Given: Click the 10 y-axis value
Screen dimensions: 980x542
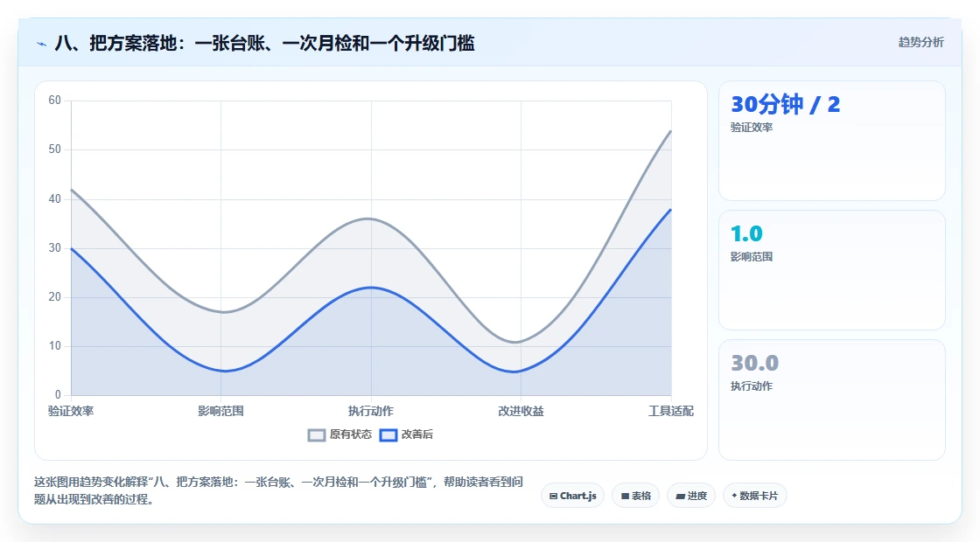Looking at the screenshot, I should click(x=55, y=346).
